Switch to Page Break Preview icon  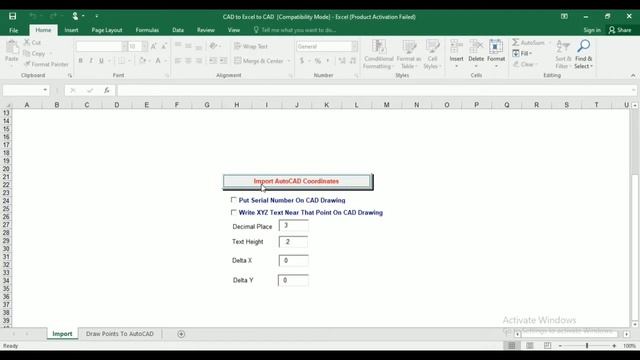click(547, 346)
